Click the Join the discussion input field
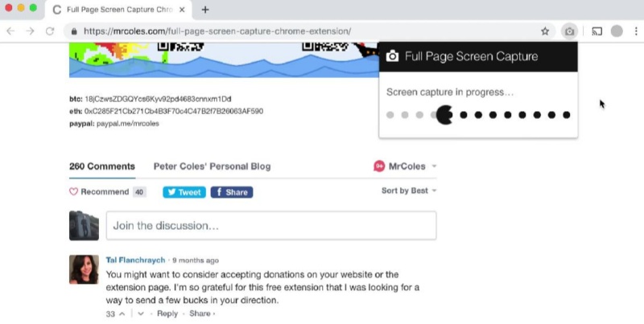The image size is (644, 324). pyautogui.click(x=271, y=226)
